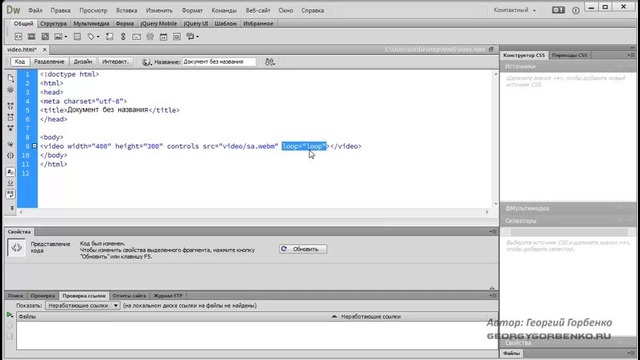Close the video.html document tab
640x360 pixels.
point(44,49)
